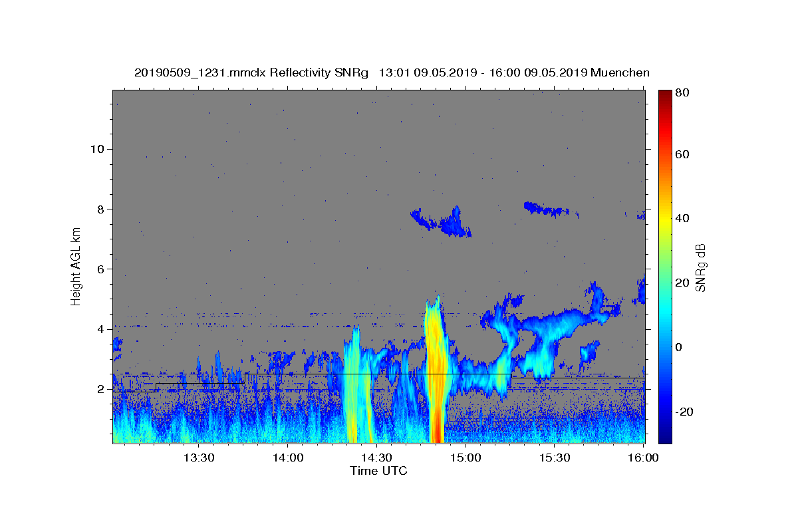Click the 'Time UTC' axis label
The image size is (798, 532).
[x=378, y=471]
